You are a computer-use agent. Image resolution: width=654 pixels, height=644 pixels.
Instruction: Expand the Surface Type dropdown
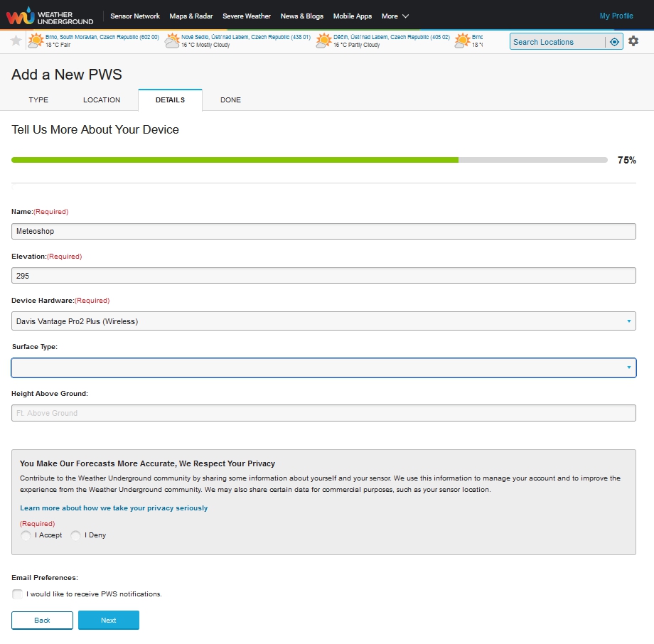pos(323,367)
